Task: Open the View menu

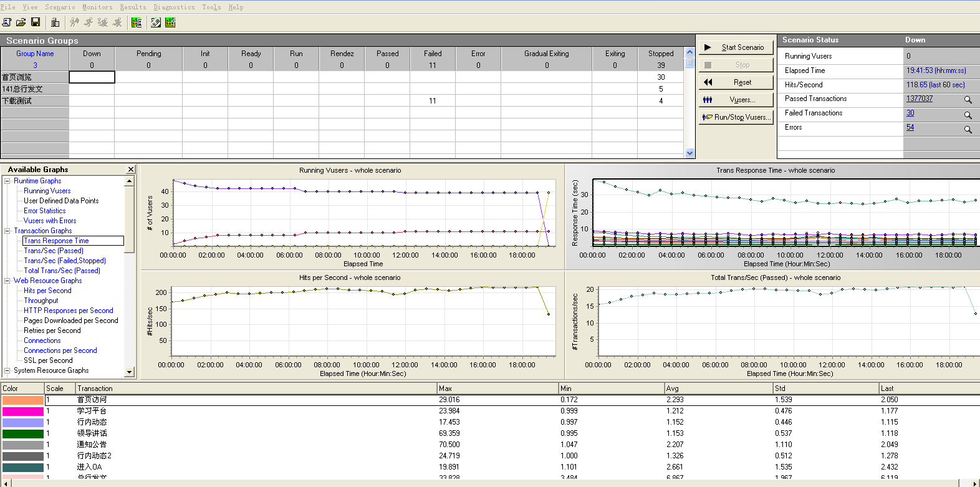Action: [x=30, y=7]
